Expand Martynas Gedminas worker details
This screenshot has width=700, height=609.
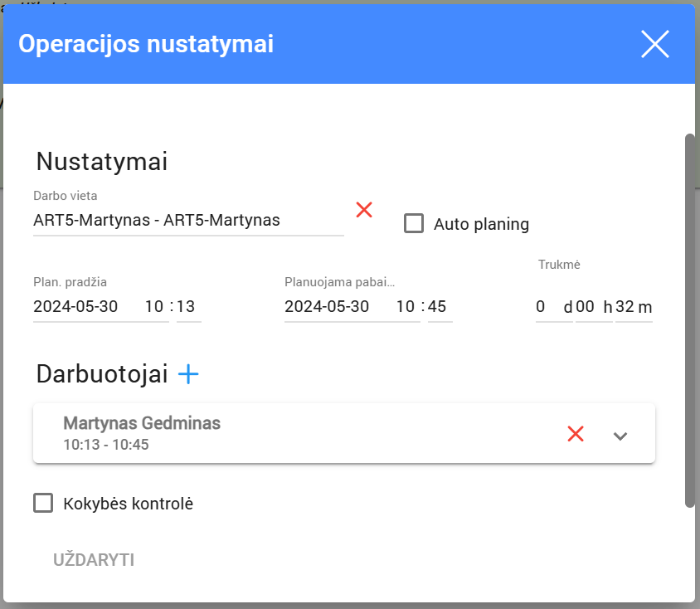click(x=620, y=436)
